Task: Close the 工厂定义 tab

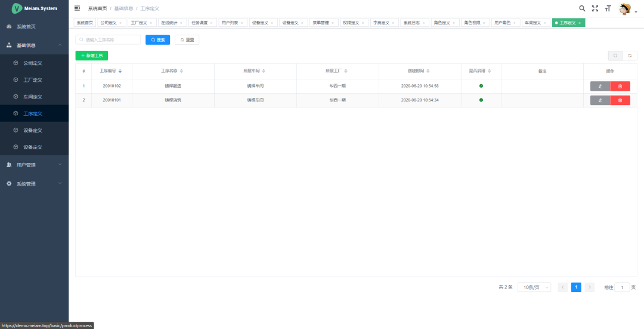Action: click(151, 23)
